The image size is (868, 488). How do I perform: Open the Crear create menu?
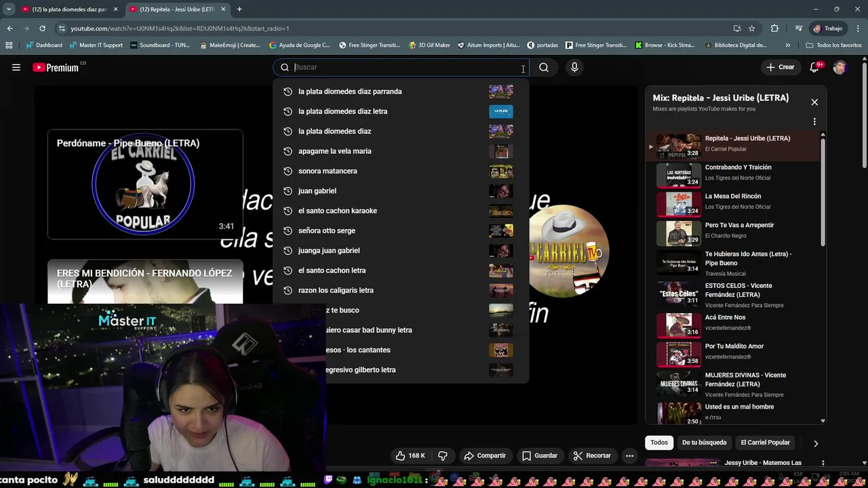point(781,67)
